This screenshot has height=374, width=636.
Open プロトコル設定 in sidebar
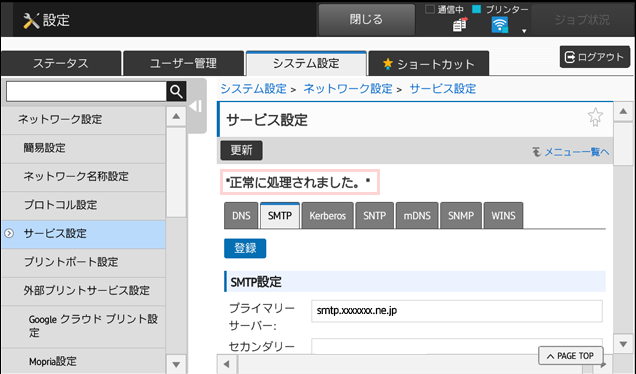[x=84, y=205]
